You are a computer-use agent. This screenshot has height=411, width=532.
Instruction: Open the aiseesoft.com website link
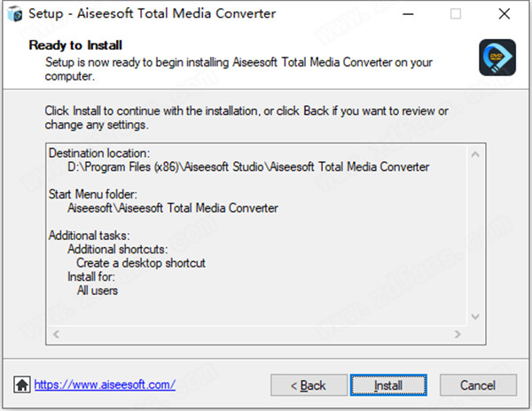point(105,384)
